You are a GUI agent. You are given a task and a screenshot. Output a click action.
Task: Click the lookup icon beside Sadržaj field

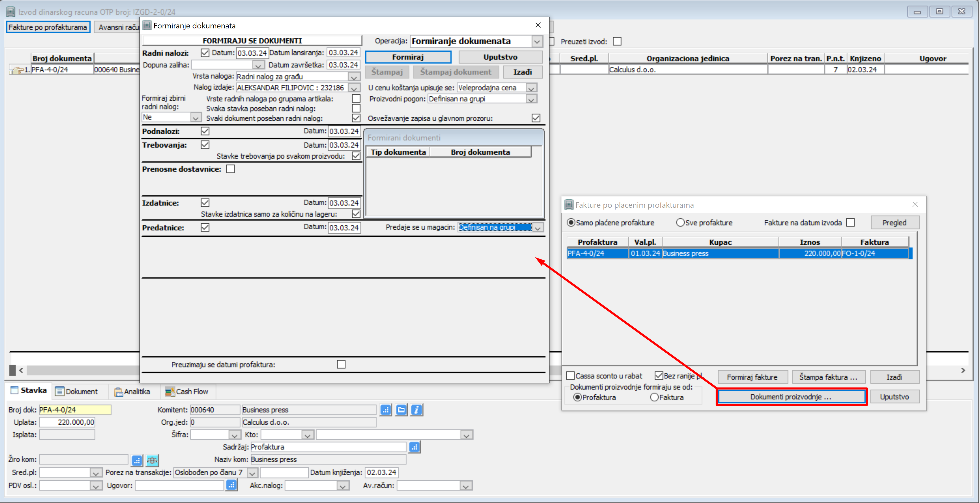[414, 447]
